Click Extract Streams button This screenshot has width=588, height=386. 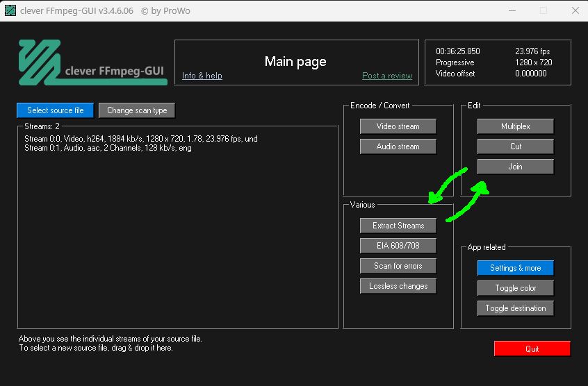coord(398,226)
